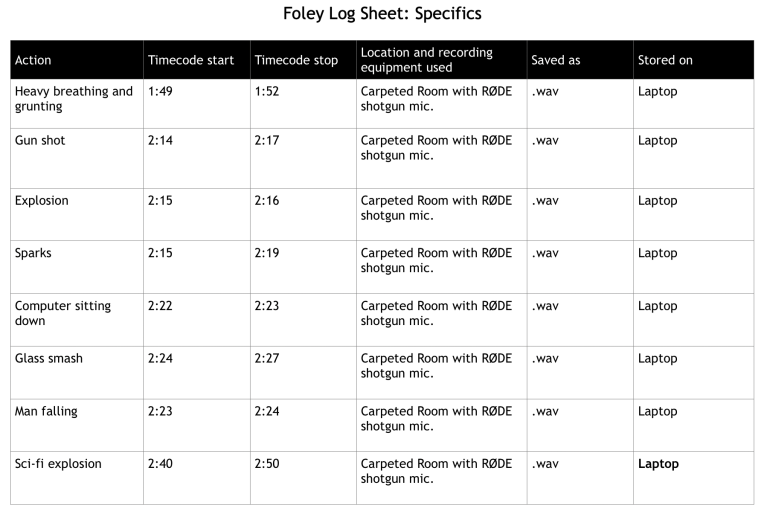
Task: Select the '.wav' cell in Gun shot row
Action: (x=545, y=141)
